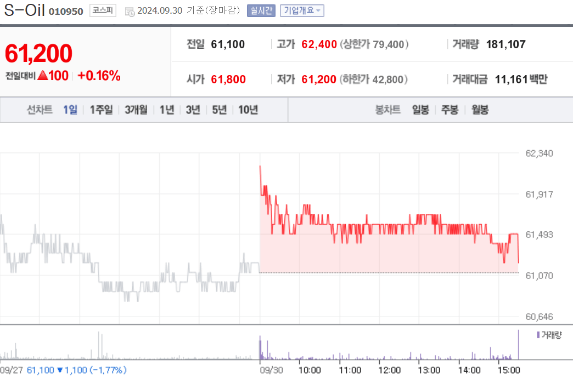The height and width of the screenshot is (392, 573).
Task: Click the 10:00 time axis label
Action: click(310, 370)
